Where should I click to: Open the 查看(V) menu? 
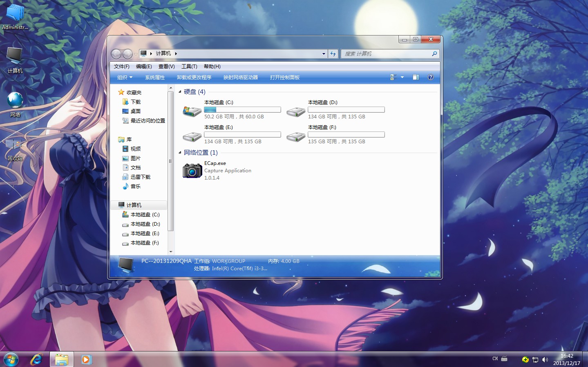(166, 67)
